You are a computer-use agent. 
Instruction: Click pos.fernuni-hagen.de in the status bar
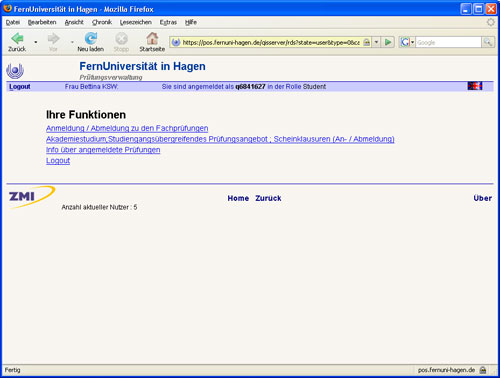(x=446, y=370)
